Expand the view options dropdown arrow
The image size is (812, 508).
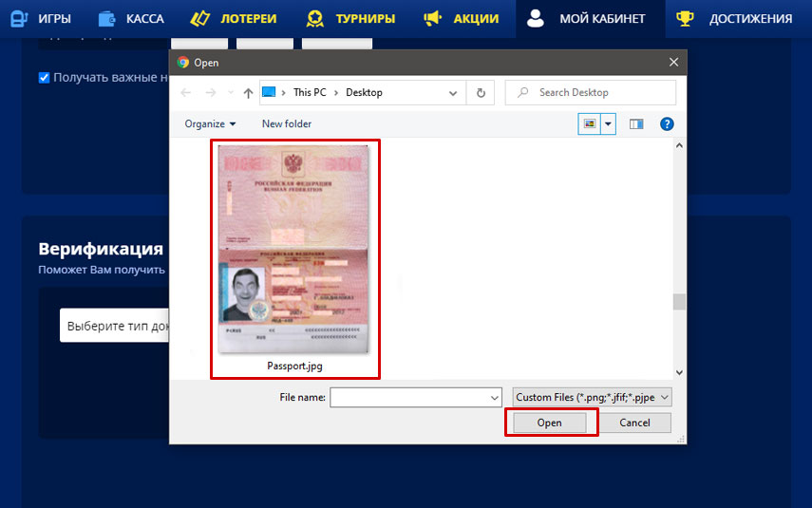pyautogui.click(x=608, y=123)
